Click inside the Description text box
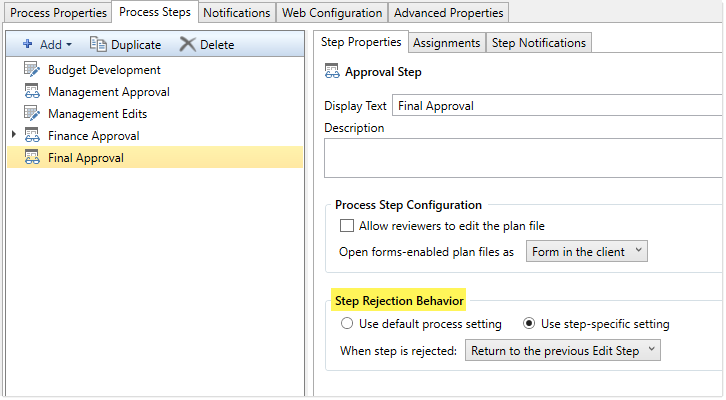This screenshot has height=400, width=726. click(x=520, y=157)
